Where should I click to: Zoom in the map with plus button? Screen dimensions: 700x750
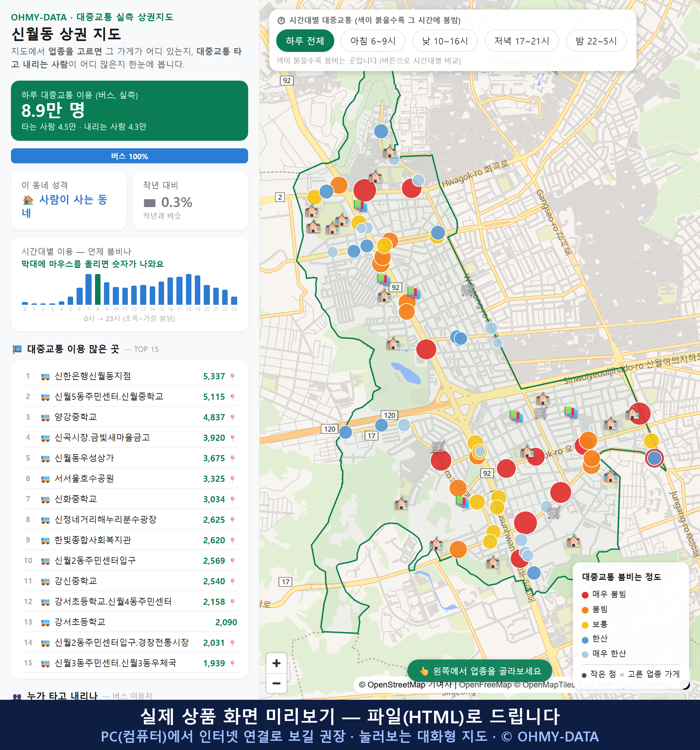[276, 663]
